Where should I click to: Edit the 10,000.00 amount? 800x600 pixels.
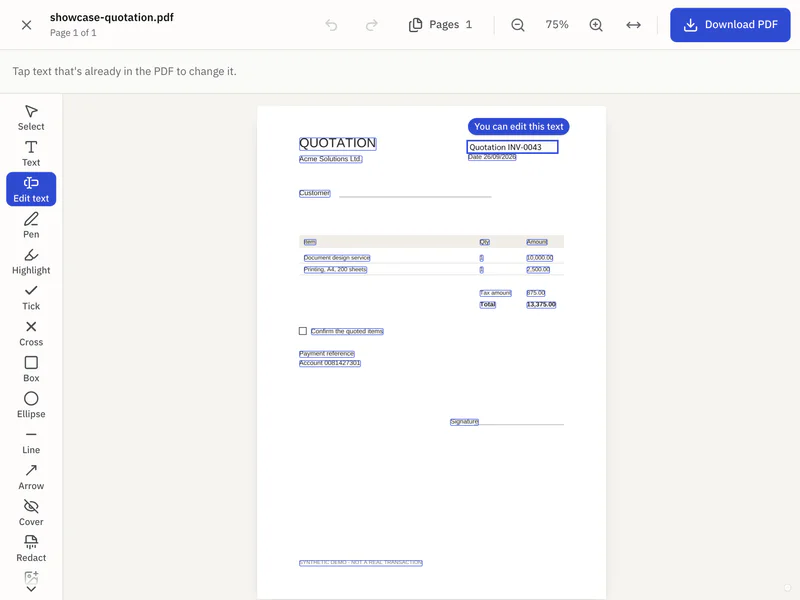point(539,258)
